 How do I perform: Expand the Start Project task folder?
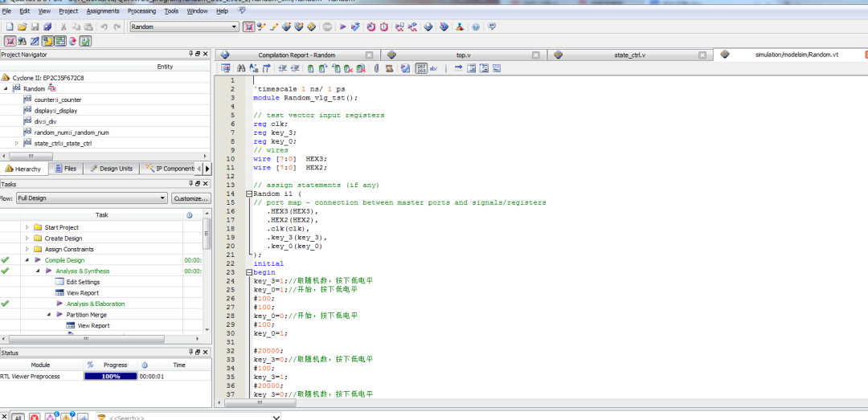(x=27, y=227)
